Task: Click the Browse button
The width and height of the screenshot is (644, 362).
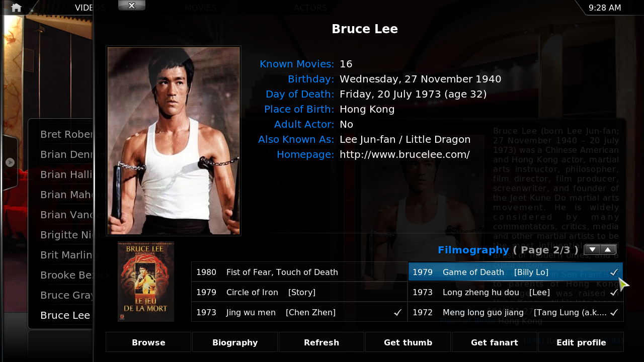Action: pyautogui.click(x=148, y=342)
